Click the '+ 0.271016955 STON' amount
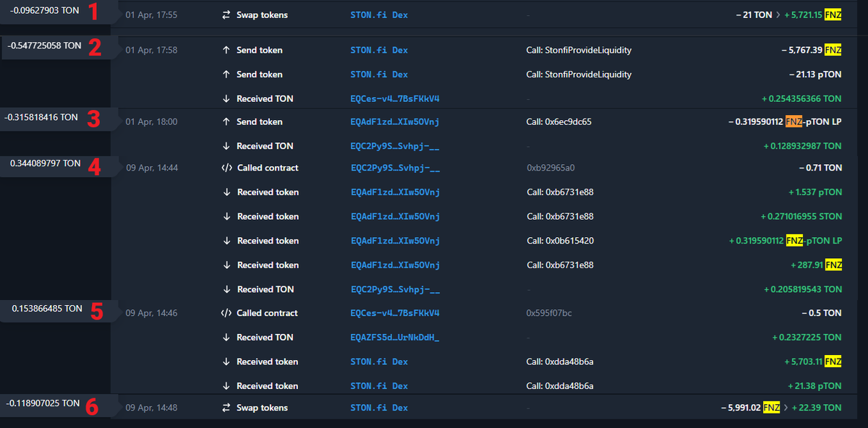 tap(801, 216)
